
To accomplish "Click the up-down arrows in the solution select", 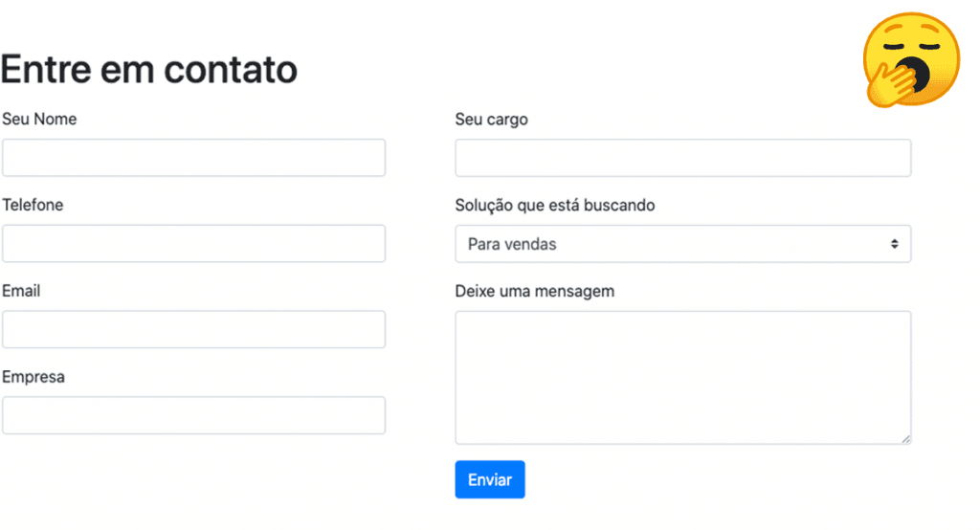I will point(895,244).
